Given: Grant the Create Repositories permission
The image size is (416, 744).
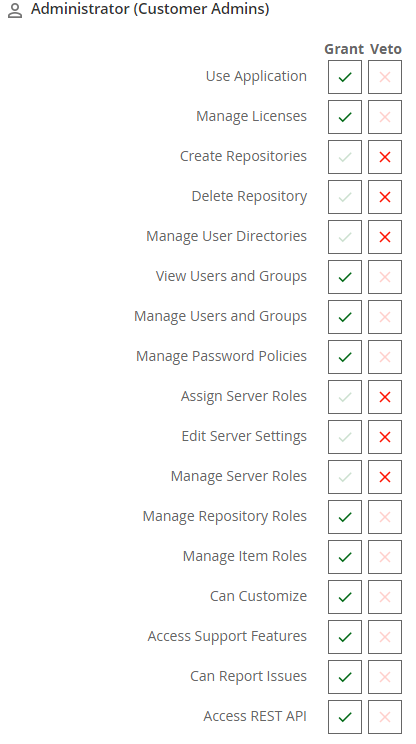Looking at the screenshot, I should point(345,157).
